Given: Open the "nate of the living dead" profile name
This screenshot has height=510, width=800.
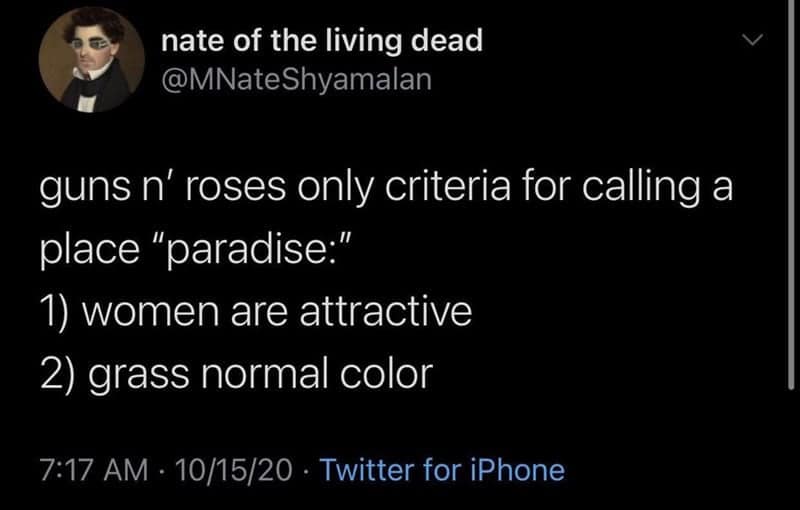Looking at the screenshot, I should tap(321, 41).
